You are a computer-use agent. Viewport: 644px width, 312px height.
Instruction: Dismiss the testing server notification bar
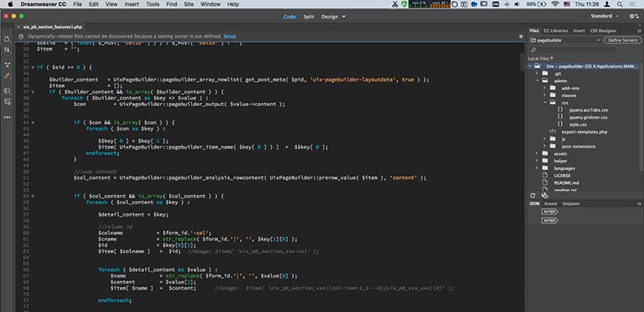point(521,36)
